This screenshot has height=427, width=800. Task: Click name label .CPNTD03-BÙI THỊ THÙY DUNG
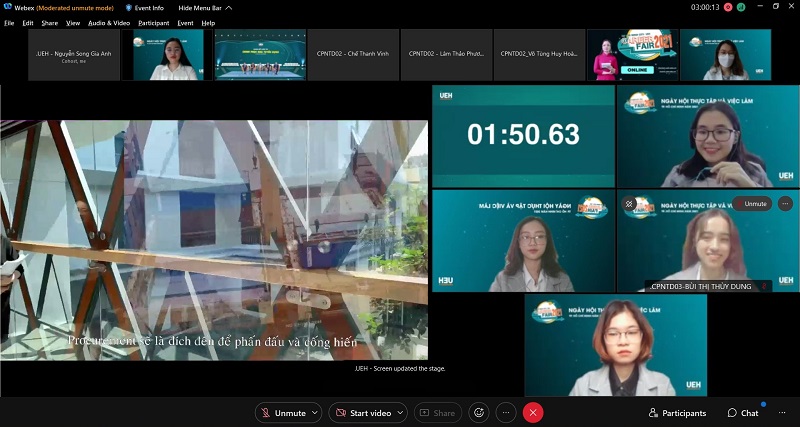point(702,286)
